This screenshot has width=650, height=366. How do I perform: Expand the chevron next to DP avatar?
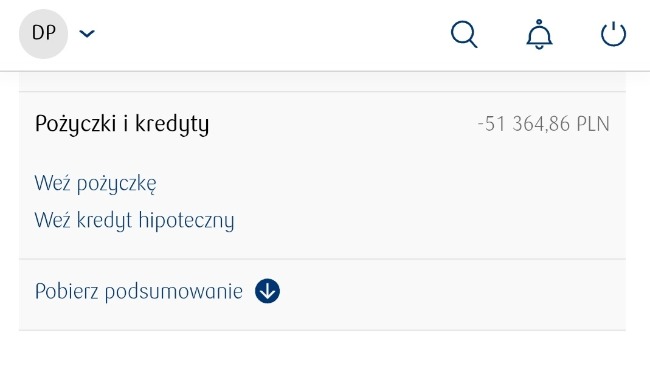pyautogui.click(x=87, y=34)
